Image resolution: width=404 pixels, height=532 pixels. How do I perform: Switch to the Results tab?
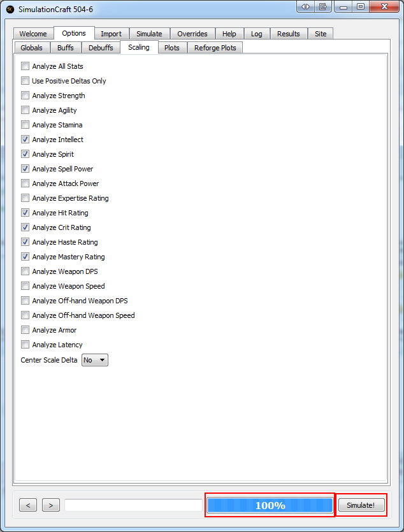288,34
